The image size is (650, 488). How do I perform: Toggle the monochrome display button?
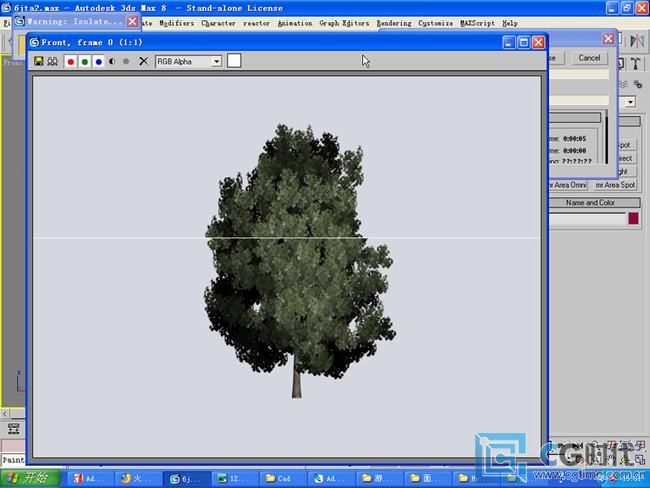tap(126, 61)
